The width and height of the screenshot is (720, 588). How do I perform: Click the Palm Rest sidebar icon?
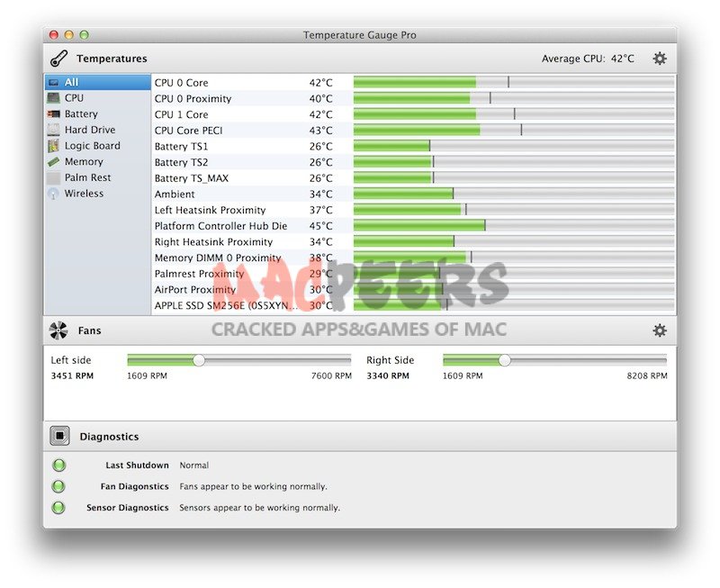point(53,177)
